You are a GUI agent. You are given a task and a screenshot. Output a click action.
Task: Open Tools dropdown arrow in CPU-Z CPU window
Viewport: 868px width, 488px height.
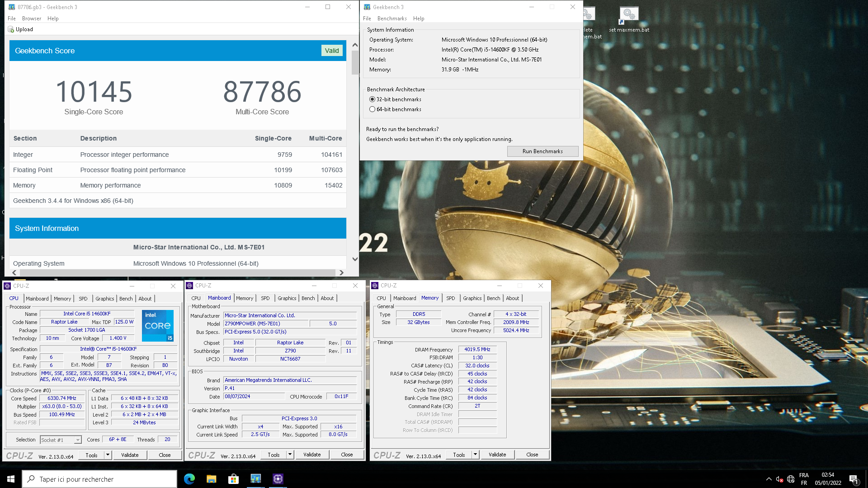click(x=108, y=455)
